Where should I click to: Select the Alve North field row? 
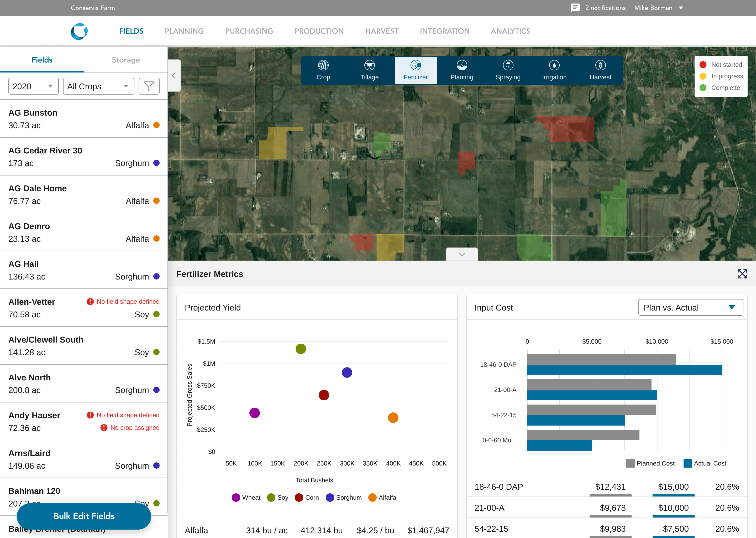point(84,384)
